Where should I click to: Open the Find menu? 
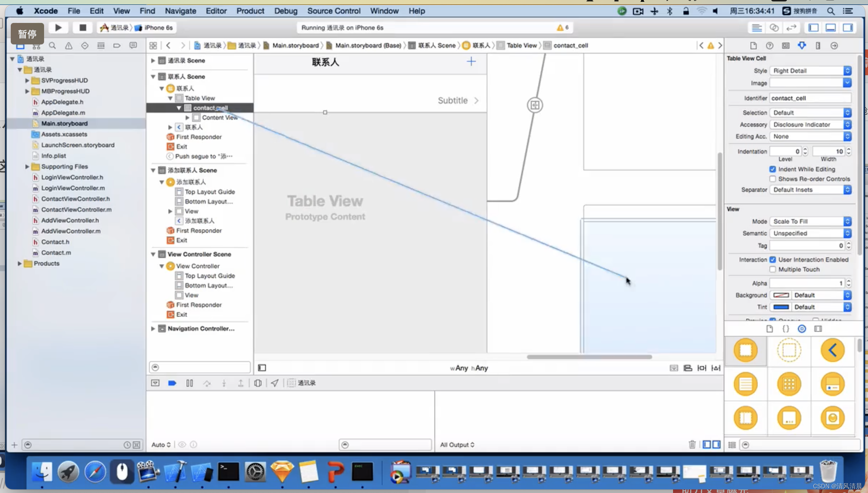147,11
